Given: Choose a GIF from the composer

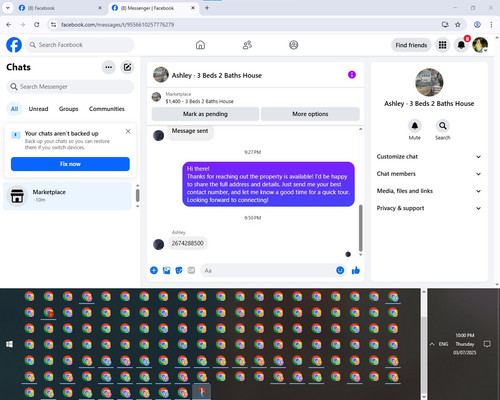Looking at the screenshot, I should (191, 270).
